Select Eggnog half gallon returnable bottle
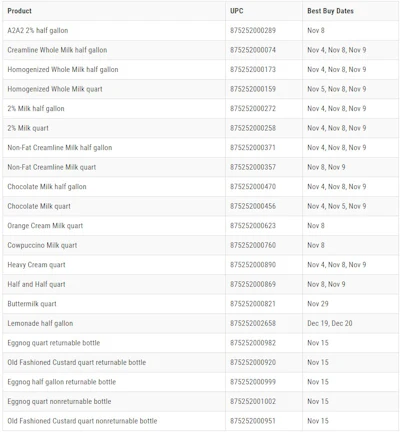This screenshot has height=433, width=400. pyautogui.click(x=62, y=382)
